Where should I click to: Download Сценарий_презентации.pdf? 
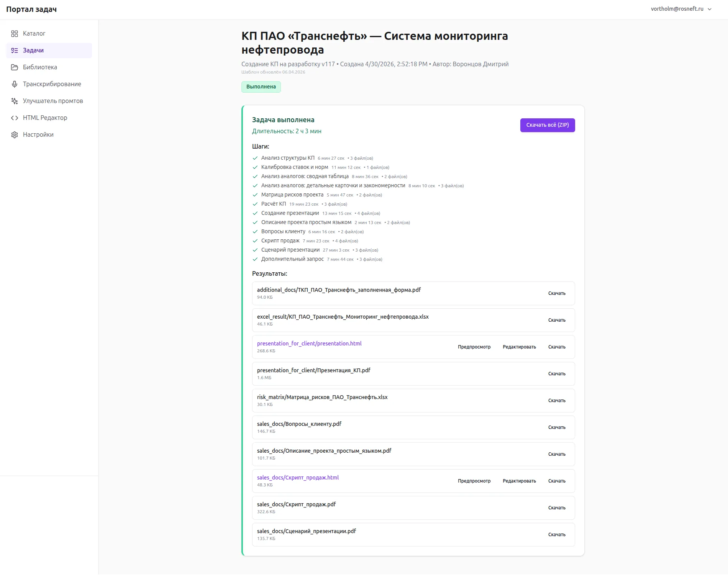coord(557,535)
